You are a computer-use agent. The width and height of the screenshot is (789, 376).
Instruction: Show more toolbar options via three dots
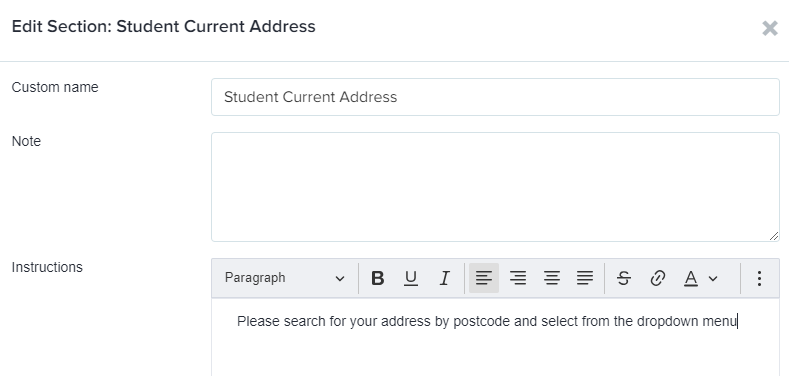759,278
